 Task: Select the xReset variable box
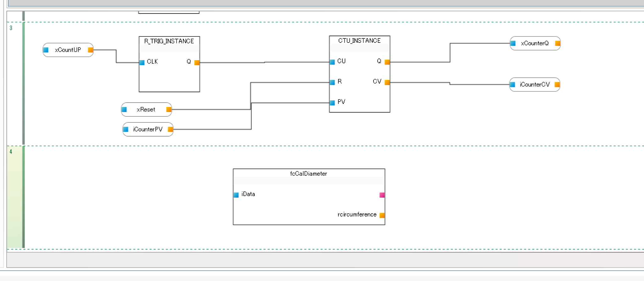(x=146, y=110)
